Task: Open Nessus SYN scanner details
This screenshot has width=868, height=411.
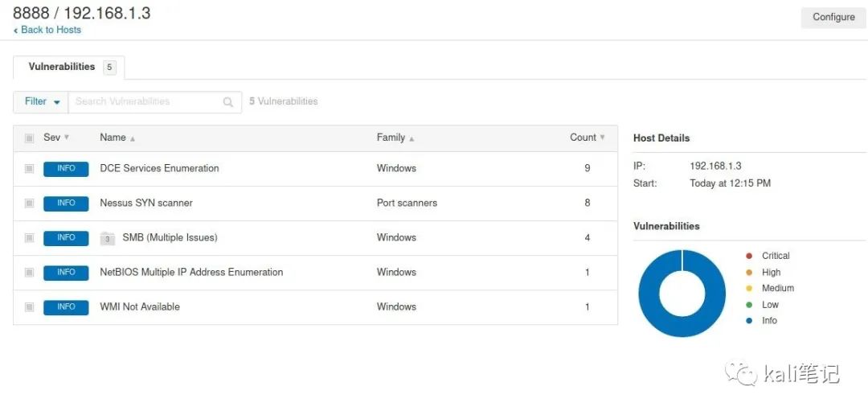Action: (x=146, y=203)
